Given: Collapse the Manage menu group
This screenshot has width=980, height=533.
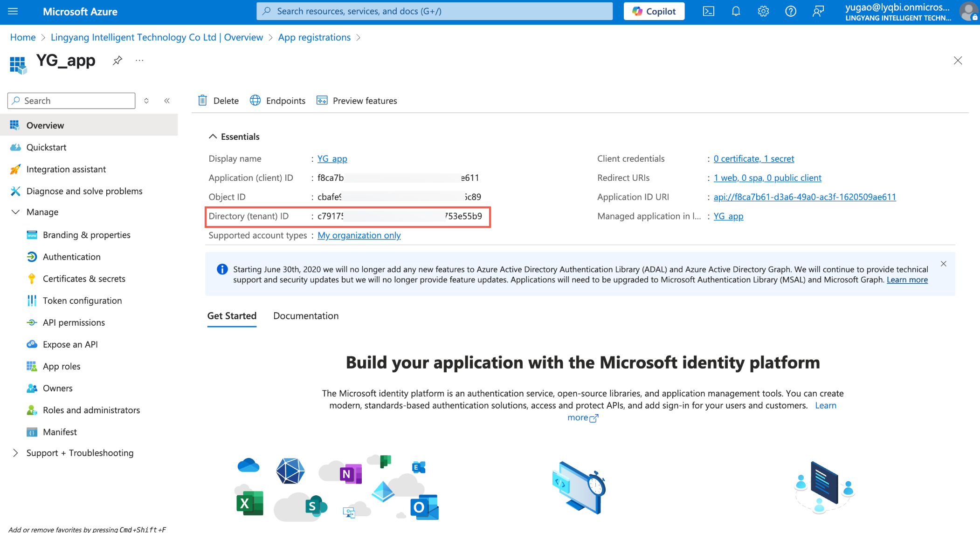Looking at the screenshot, I should tap(15, 212).
